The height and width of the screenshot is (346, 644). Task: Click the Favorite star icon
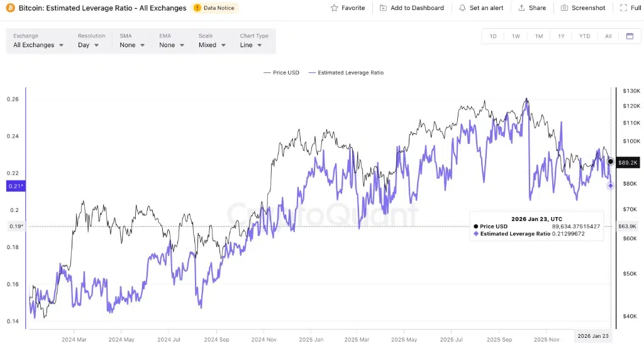[x=335, y=8]
